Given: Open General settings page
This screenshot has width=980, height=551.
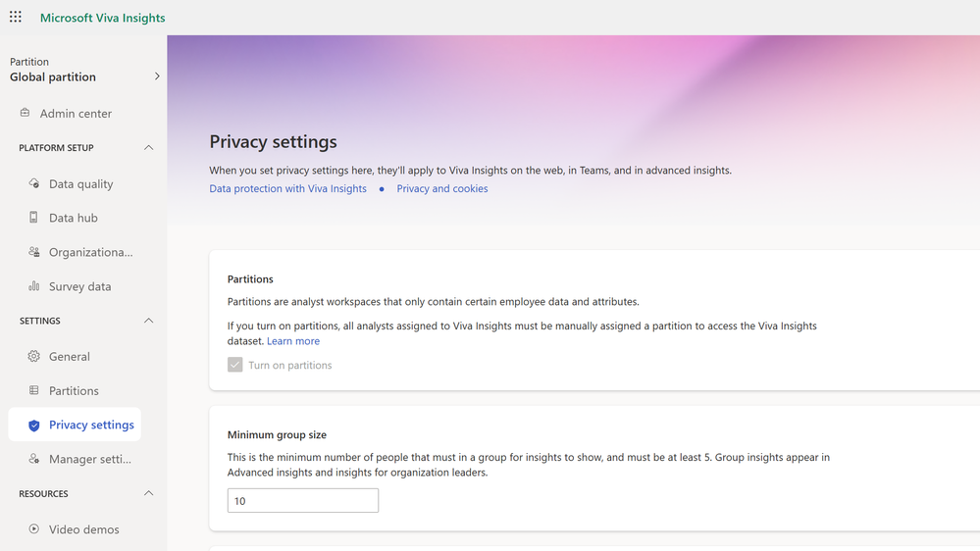Looking at the screenshot, I should coord(70,356).
